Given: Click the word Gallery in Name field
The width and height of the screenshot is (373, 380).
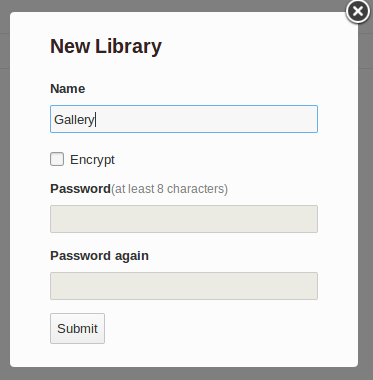Looking at the screenshot, I should click(x=74, y=120).
